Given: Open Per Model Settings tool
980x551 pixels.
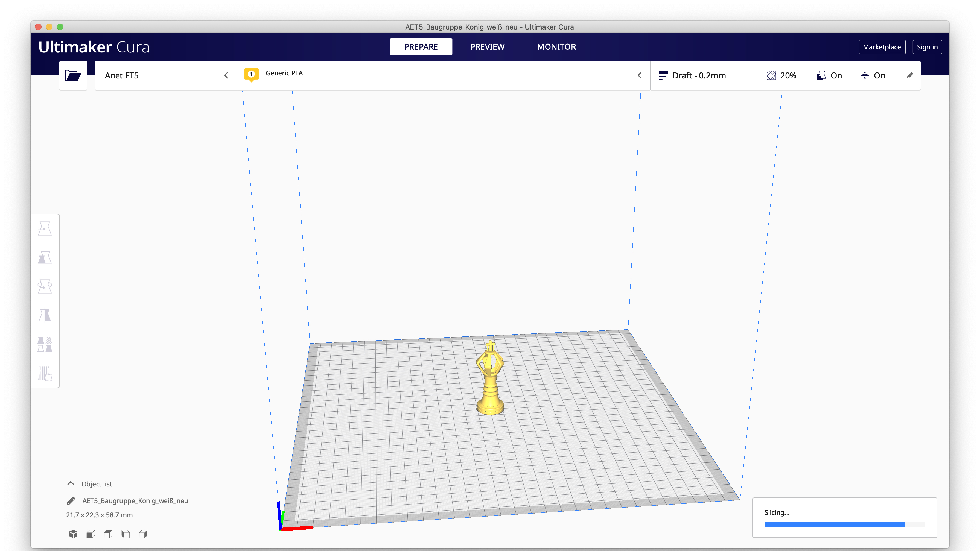Looking at the screenshot, I should pos(45,344).
